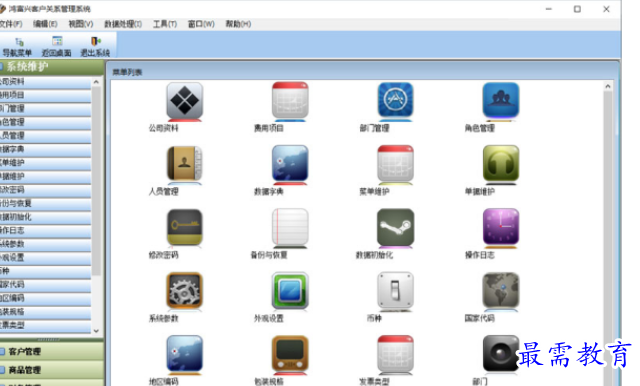Select 部门管理 in the sidebar list
Image resolution: width=640 pixels, height=386 pixels.
[45, 109]
